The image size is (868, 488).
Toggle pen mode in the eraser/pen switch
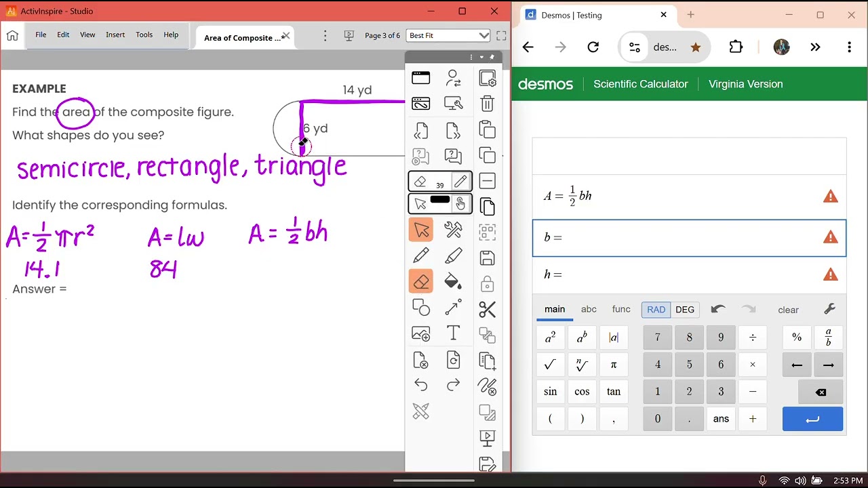(460, 181)
